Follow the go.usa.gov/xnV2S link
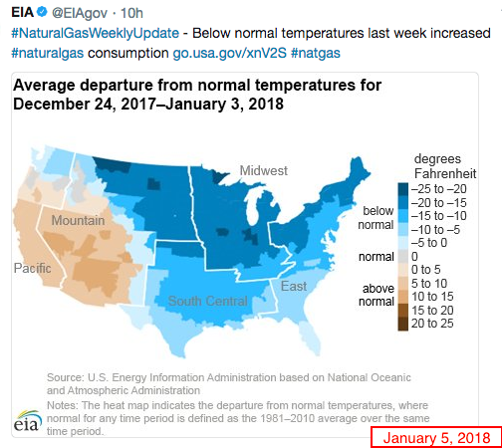This screenshot has height=448, width=502. point(230,53)
